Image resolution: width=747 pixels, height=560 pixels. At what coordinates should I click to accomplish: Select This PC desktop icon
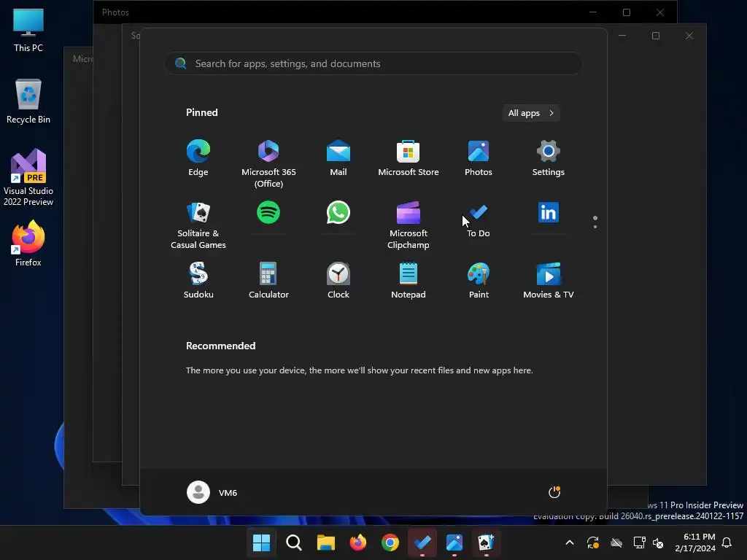[28, 30]
